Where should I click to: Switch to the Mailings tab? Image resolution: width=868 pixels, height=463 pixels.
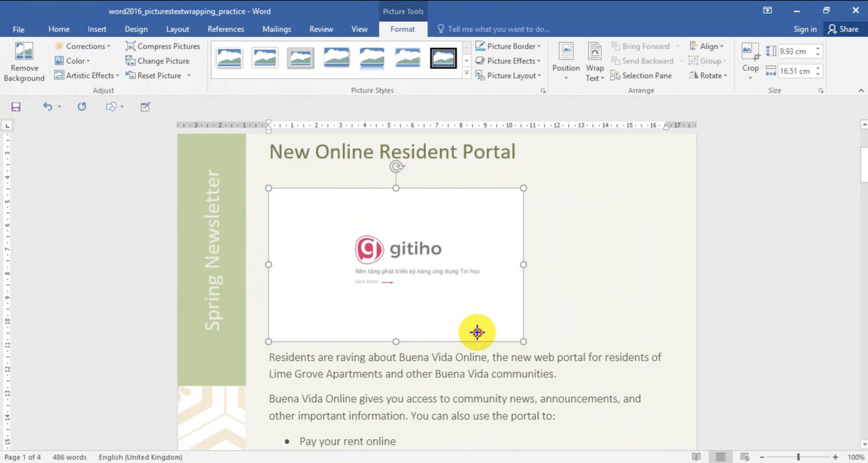pyautogui.click(x=276, y=29)
